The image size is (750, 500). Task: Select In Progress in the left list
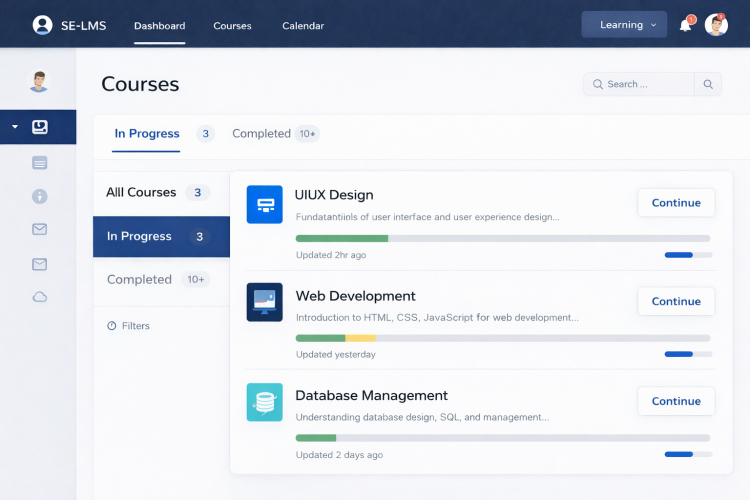click(x=161, y=236)
